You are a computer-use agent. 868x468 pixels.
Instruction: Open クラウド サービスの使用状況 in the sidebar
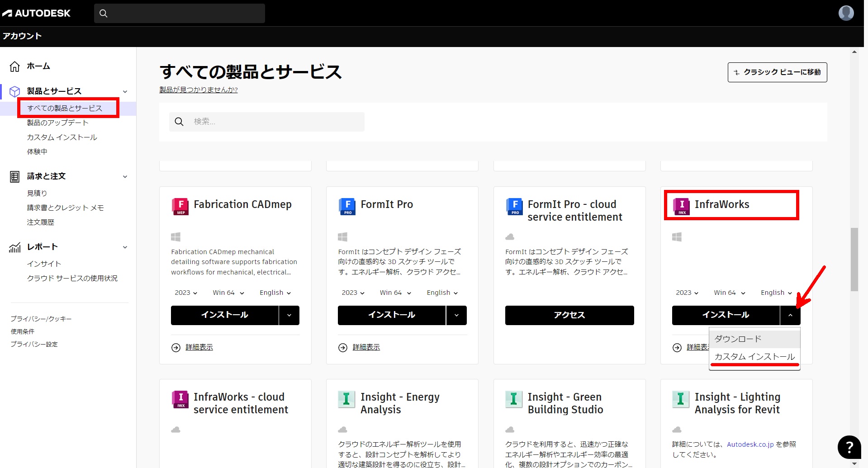[72, 279]
